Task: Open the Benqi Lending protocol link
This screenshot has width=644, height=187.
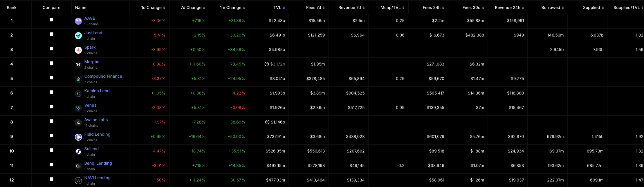Action: 98,163
